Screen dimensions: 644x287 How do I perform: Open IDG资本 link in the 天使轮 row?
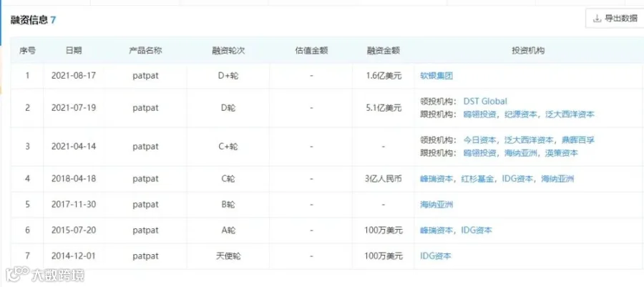pyautogui.click(x=436, y=256)
